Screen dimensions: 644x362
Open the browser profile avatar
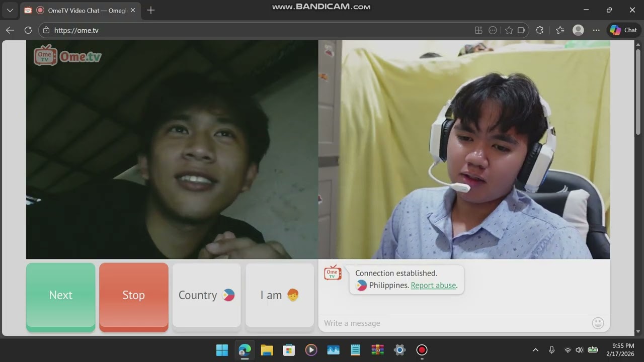pyautogui.click(x=579, y=30)
